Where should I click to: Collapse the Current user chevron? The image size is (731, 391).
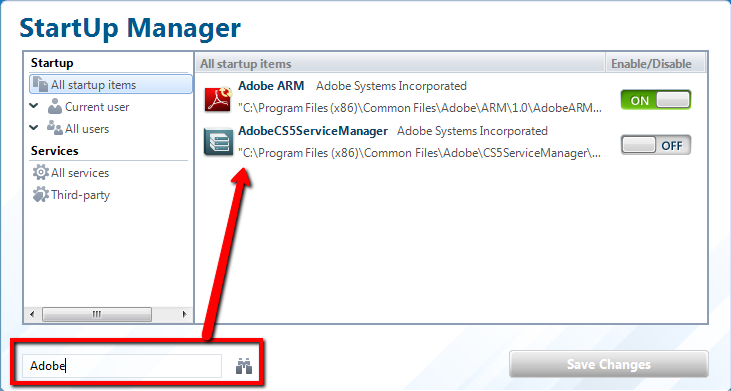pyautogui.click(x=34, y=106)
